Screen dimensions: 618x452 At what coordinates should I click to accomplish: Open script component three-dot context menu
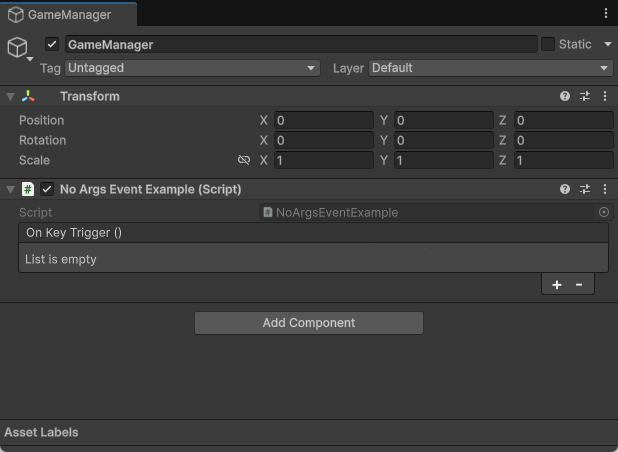click(x=605, y=189)
